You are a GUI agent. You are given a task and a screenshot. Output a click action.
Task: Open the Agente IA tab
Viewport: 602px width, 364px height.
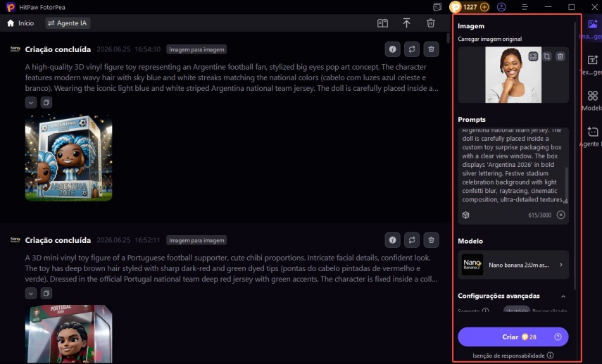(67, 23)
